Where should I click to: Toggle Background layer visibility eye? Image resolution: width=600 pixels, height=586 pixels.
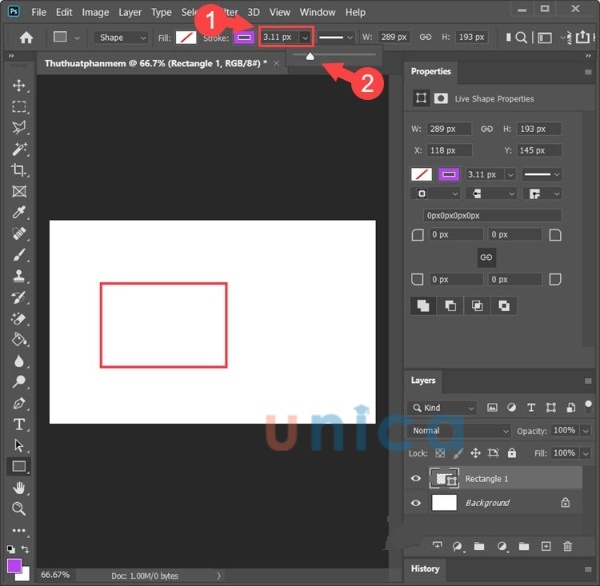click(417, 503)
